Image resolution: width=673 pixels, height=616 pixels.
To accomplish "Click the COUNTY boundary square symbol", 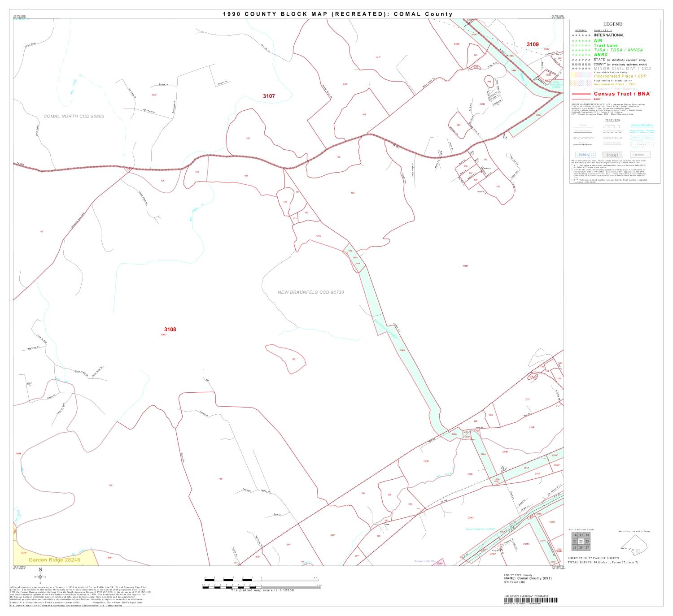I will click(581, 64).
